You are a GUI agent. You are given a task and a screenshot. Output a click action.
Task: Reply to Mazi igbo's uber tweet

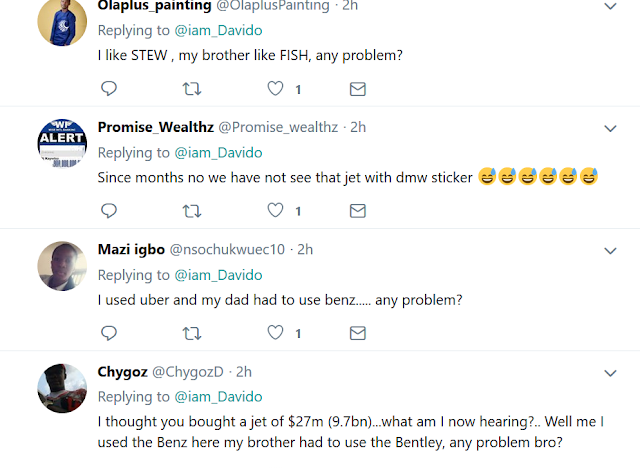pyautogui.click(x=109, y=331)
